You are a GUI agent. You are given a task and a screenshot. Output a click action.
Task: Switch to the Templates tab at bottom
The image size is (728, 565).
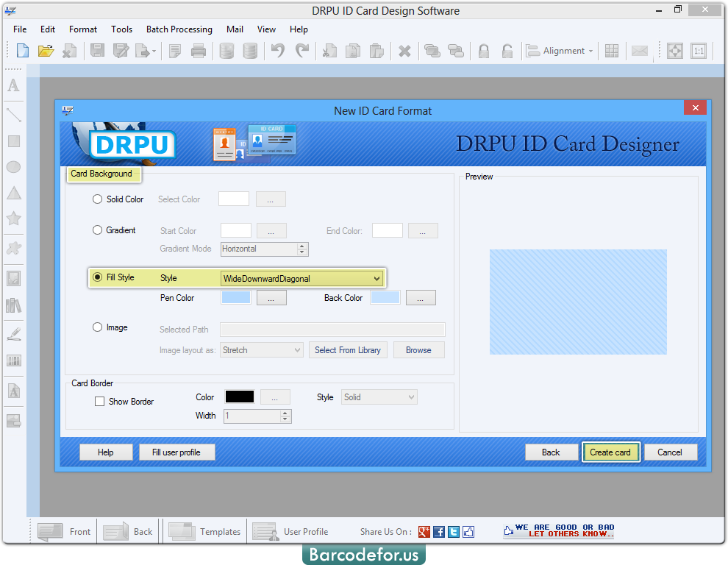pyautogui.click(x=205, y=531)
